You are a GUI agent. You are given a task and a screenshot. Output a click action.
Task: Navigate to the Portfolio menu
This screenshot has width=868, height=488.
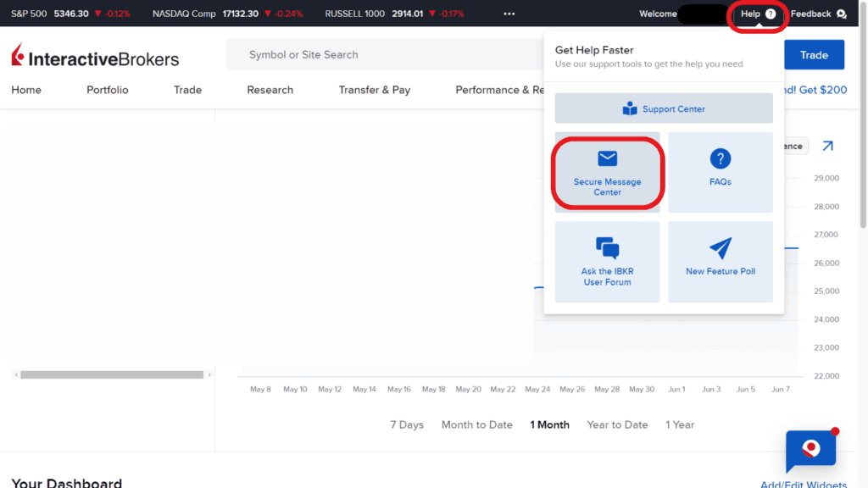click(x=107, y=90)
